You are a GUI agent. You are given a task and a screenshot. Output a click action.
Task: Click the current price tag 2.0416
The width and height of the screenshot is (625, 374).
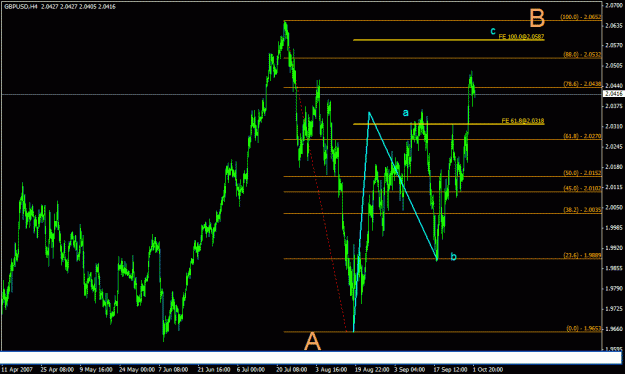pos(613,94)
